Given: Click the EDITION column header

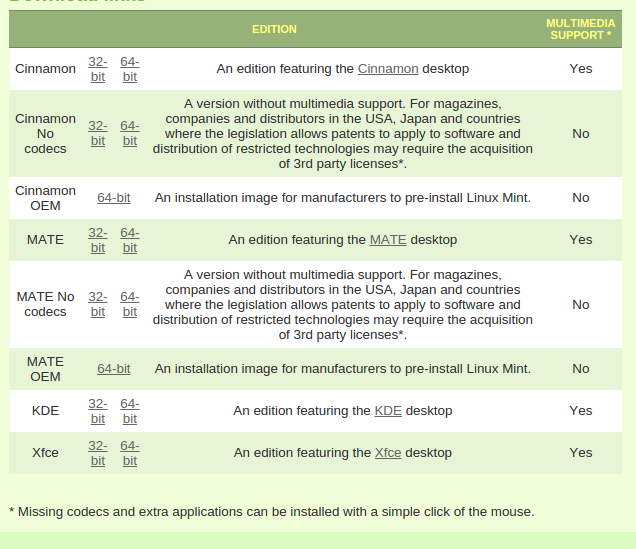Looking at the screenshot, I should click(x=274, y=29).
